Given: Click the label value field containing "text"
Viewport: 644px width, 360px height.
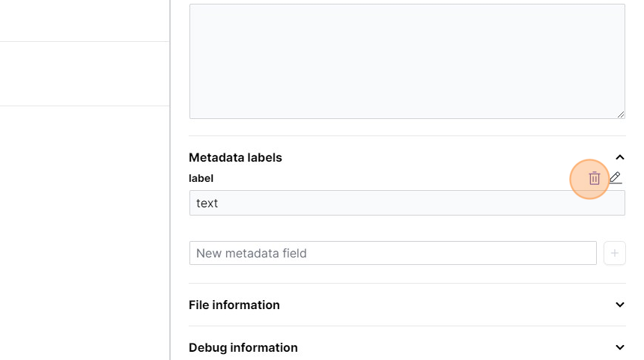Looking at the screenshot, I should click(407, 203).
